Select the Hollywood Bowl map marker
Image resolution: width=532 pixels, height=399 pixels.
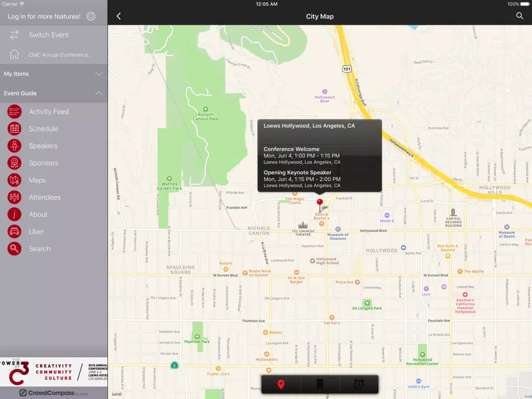325,91
